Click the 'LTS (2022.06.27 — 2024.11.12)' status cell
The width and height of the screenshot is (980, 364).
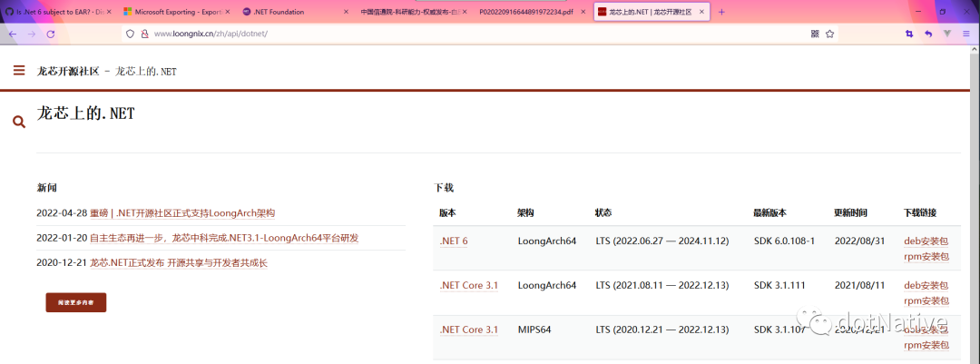click(x=662, y=241)
